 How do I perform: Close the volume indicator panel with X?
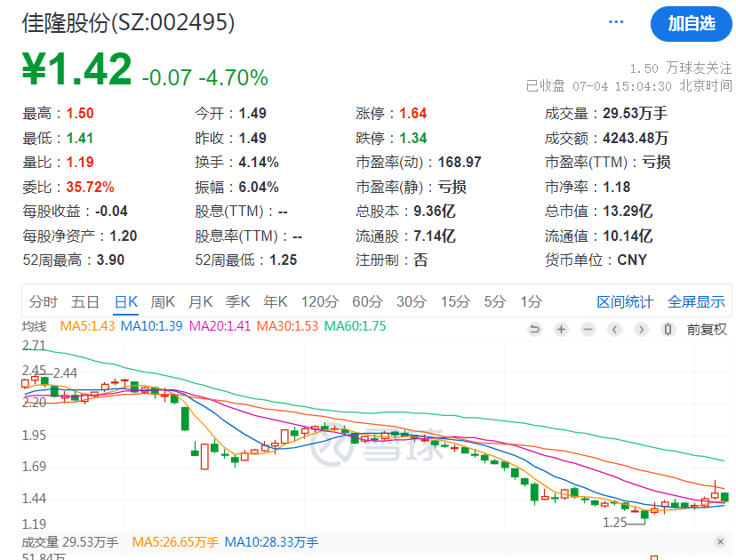coord(720,541)
